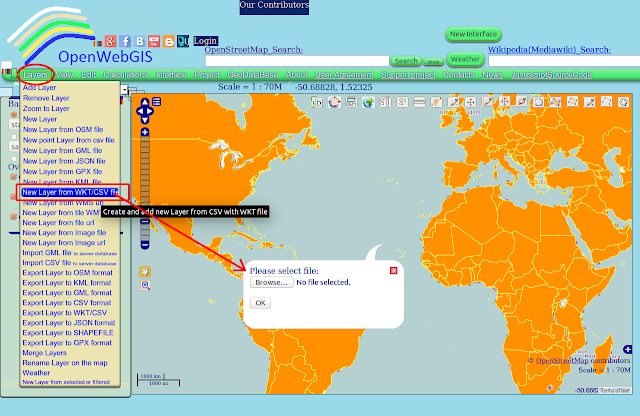Image resolution: width=640 pixels, height=416 pixels.
Task: Close the Please select file popup
Action: [x=393, y=271]
